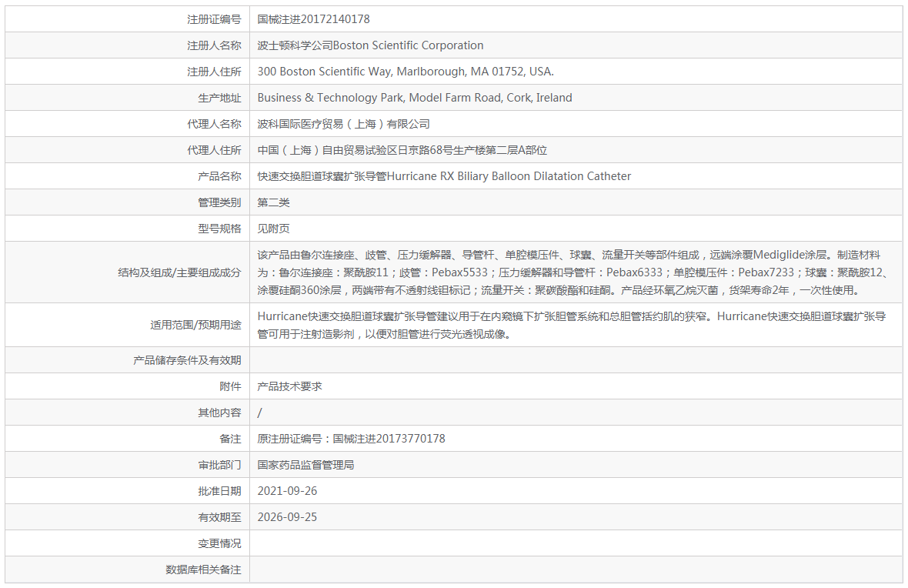Screen dimensions: 908x588
Task: Click the 注册人名称 label
Action: click(214, 45)
